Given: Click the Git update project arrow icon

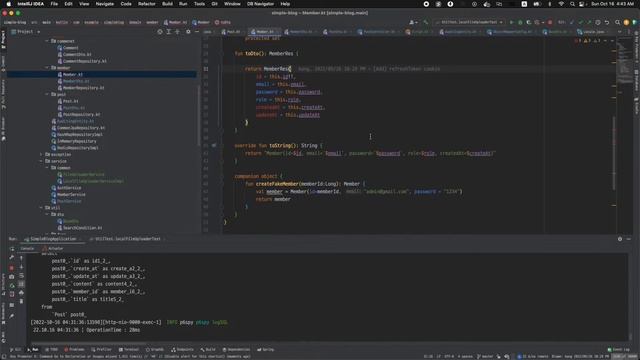Looking at the screenshot, I should (571, 22).
